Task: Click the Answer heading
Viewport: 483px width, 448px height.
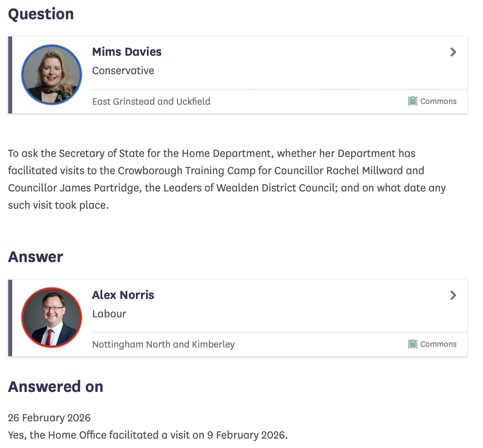Action: point(36,257)
